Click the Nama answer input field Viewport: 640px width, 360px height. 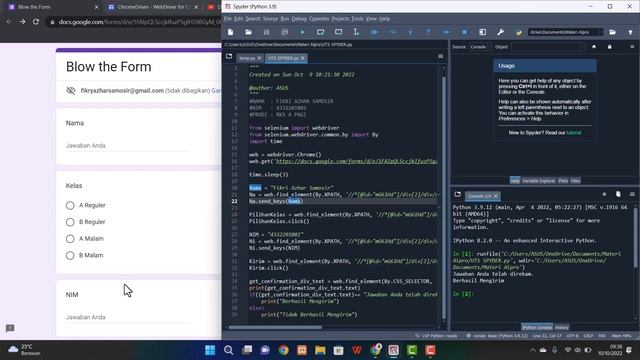[x=127, y=146]
